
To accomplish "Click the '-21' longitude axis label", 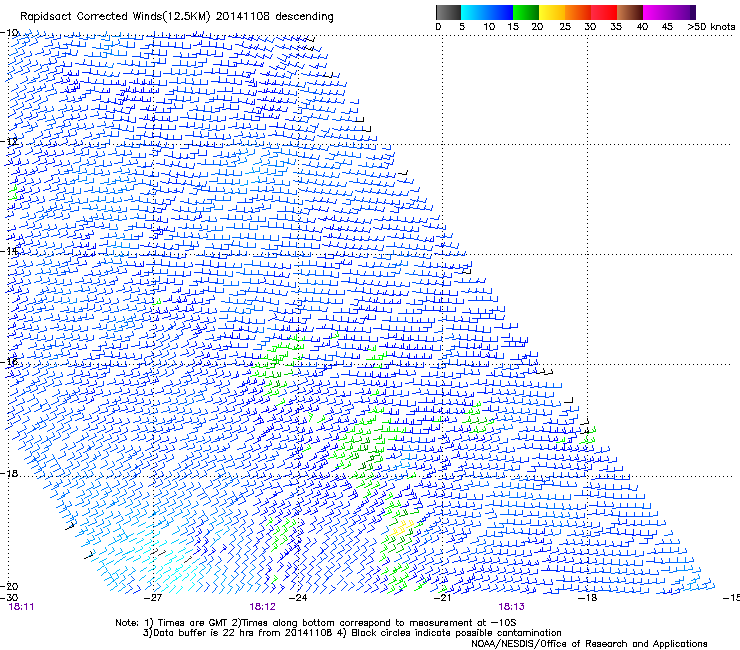I will pos(442,598).
